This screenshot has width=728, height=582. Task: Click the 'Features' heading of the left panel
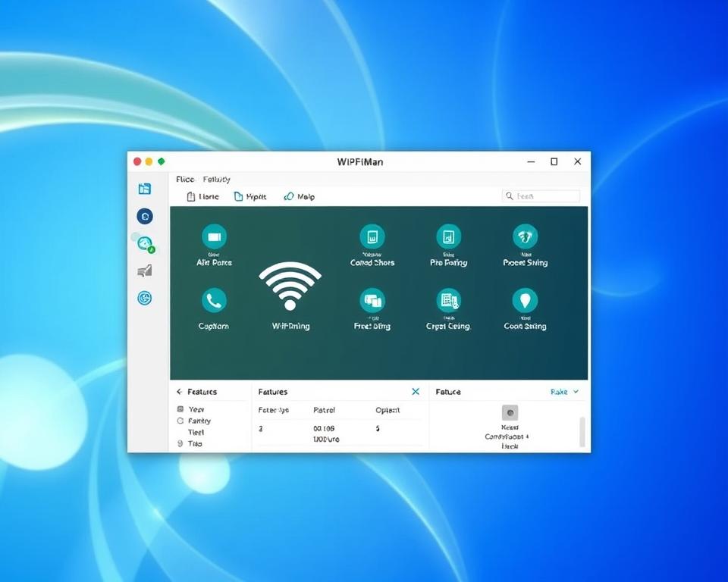202,392
